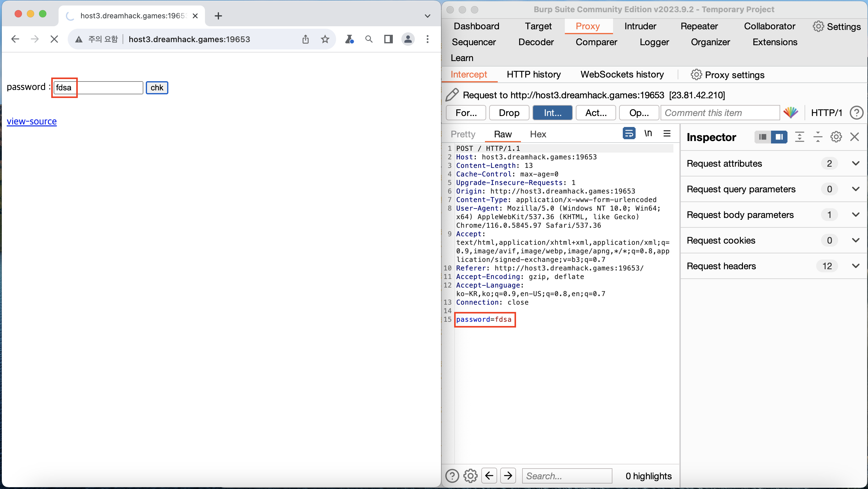868x489 pixels.
Task: Bookmark page with the star icon
Action: click(325, 39)
